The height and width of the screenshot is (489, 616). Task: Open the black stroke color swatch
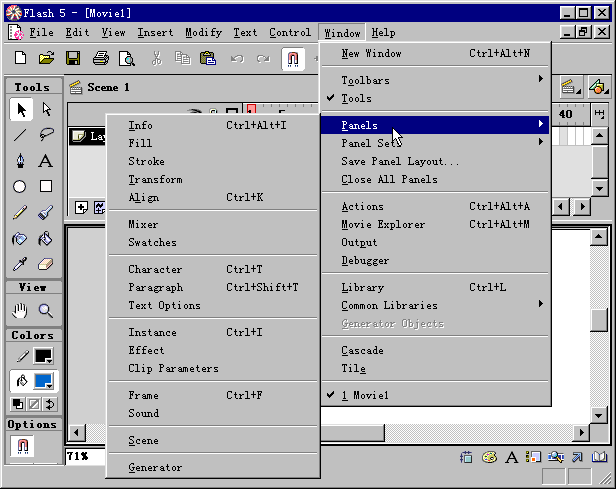44,356
